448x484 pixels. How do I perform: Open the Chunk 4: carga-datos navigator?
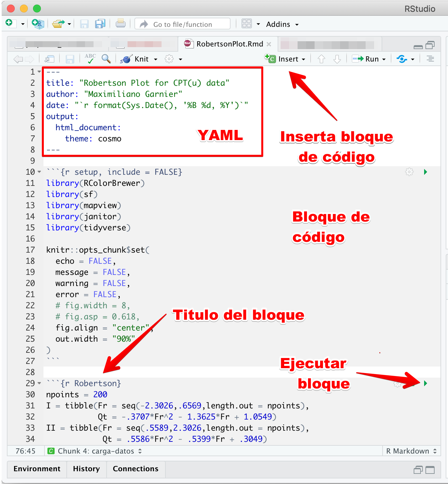[95, 451]
